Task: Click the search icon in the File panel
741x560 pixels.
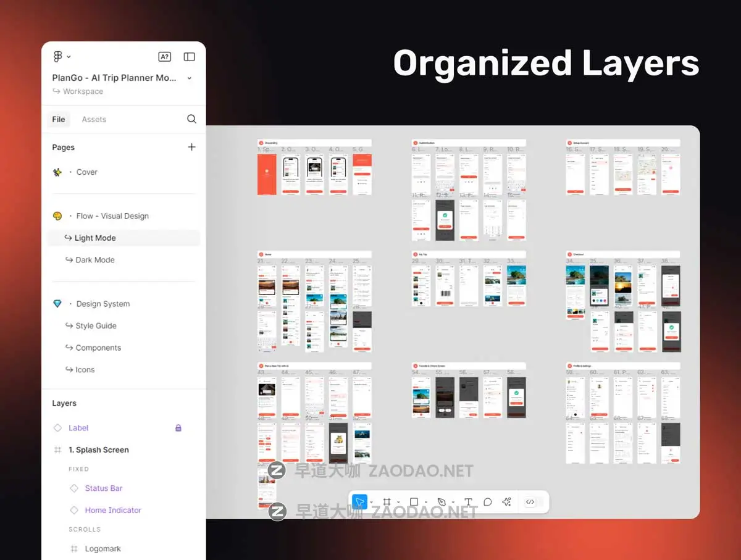Action: pyautogui.click(x=191, y=119)
